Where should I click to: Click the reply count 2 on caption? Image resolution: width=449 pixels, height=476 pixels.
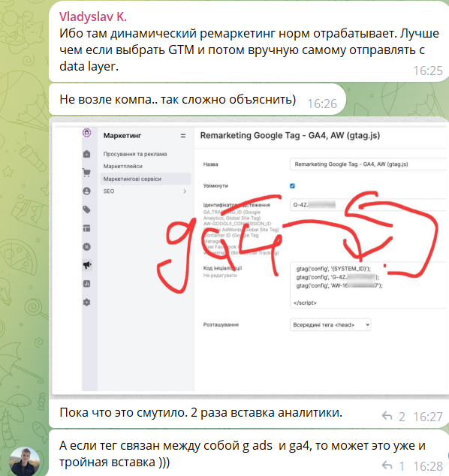point(402,417)
